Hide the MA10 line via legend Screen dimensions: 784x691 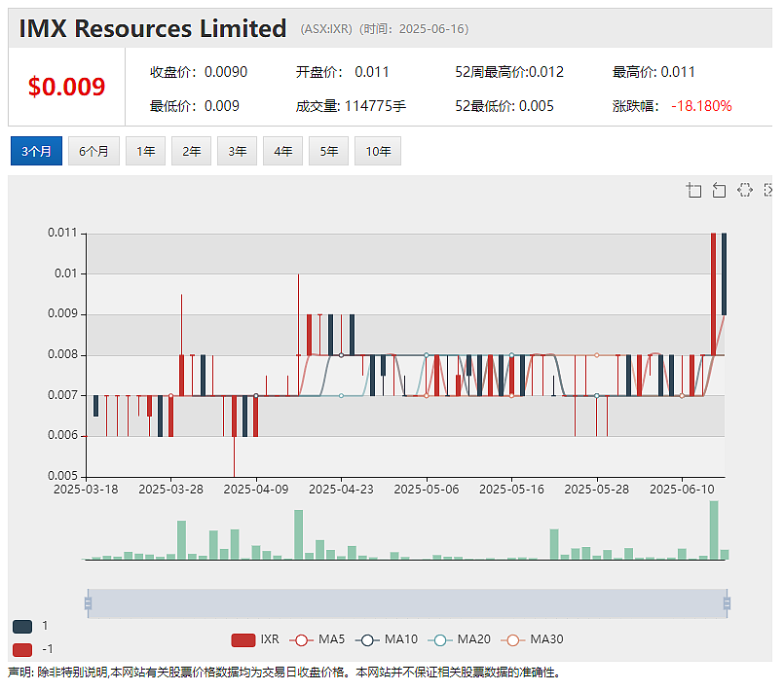(386, 639)
